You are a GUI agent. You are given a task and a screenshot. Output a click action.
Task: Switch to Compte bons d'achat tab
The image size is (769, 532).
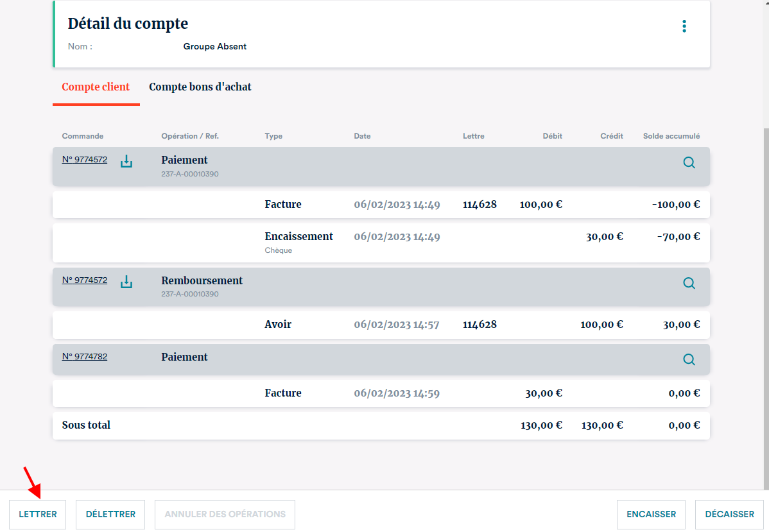(x=200, y=87)
